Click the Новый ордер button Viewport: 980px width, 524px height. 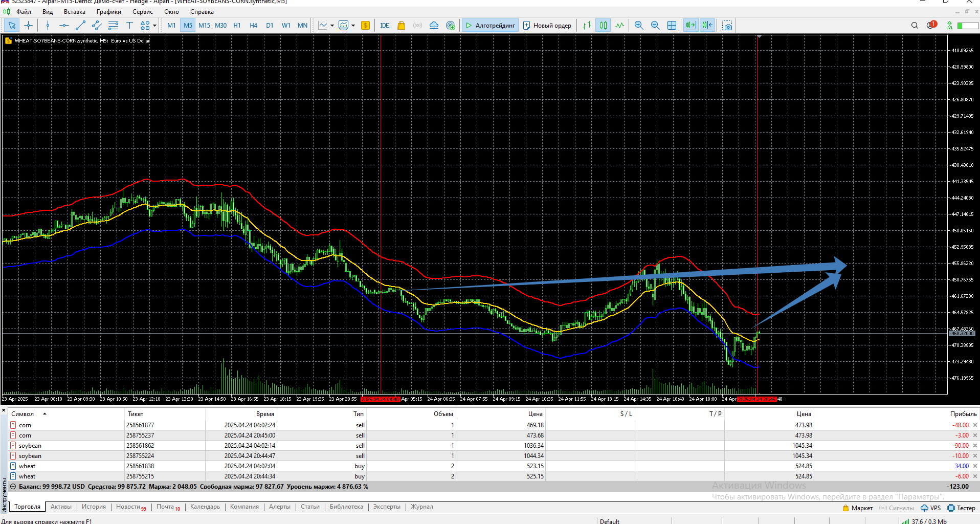(547, 25)
